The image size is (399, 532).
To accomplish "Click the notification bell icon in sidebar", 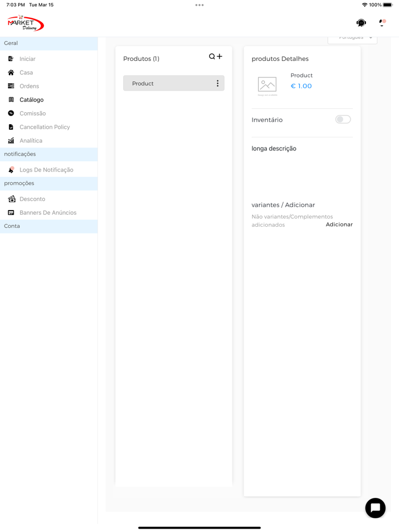I will point(11,170).
